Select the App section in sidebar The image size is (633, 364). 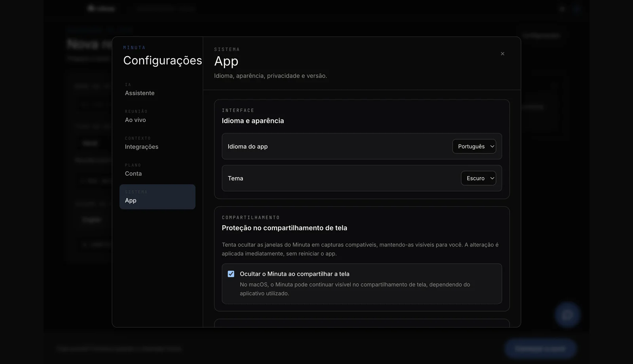click(x=157, y=197)
